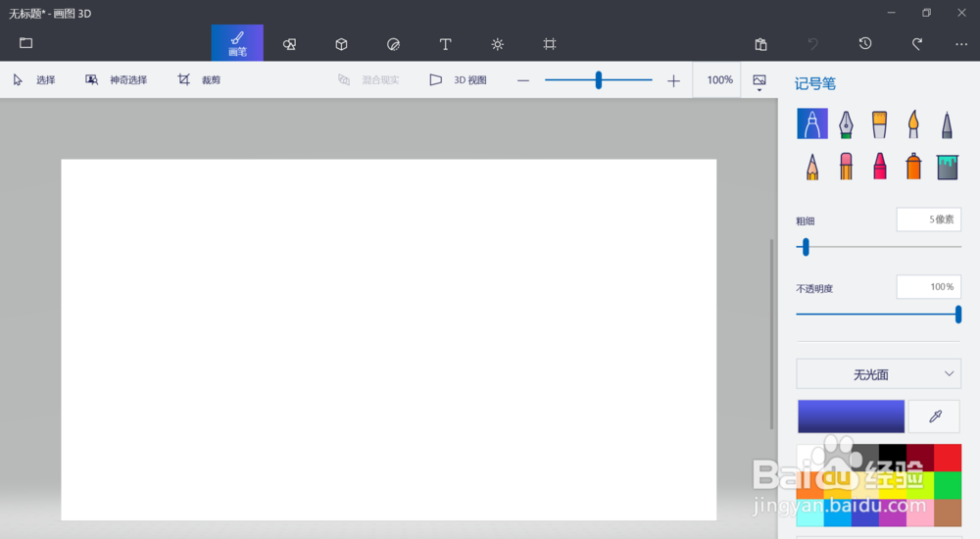This screenshot has height=539, width=980.
Task: Pick the black color swatch
Action: click(x=893, y=458)
